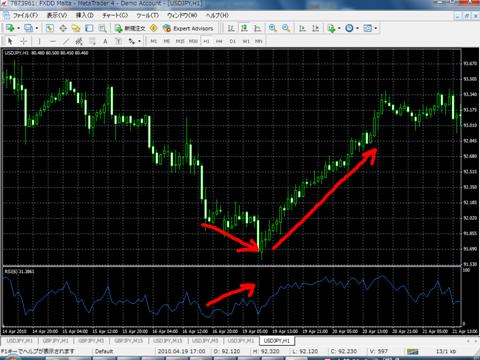Toggle the H4 timeframe button

219,41
